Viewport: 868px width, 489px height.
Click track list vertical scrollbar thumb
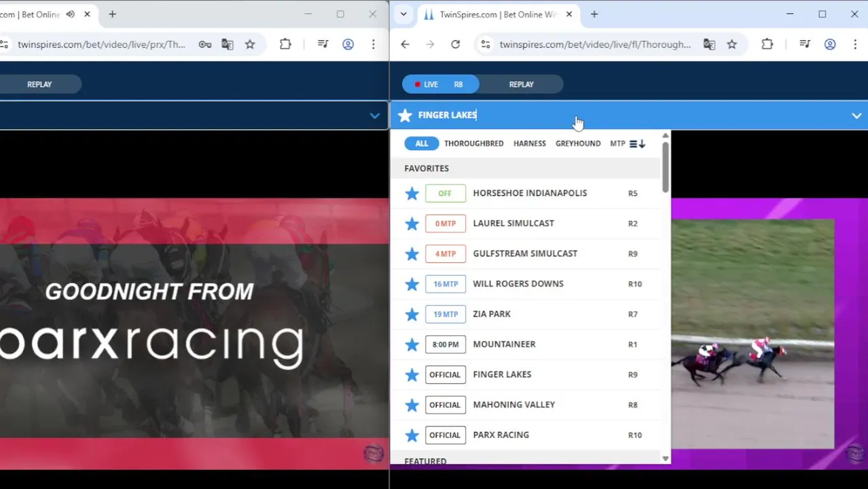666,167
